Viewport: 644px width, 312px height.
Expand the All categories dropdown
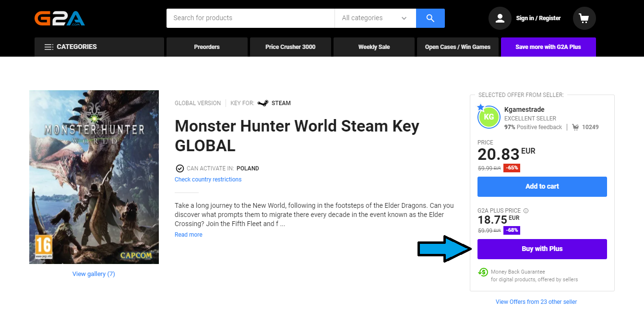coord(375,18)
